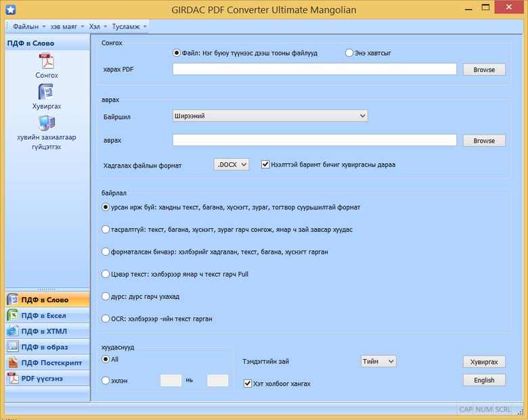Image resolution: width=528 pixels, height=420 pixels.
Task: Switch to ПДФ Постскрипт panel
Action: click(47, 363)
